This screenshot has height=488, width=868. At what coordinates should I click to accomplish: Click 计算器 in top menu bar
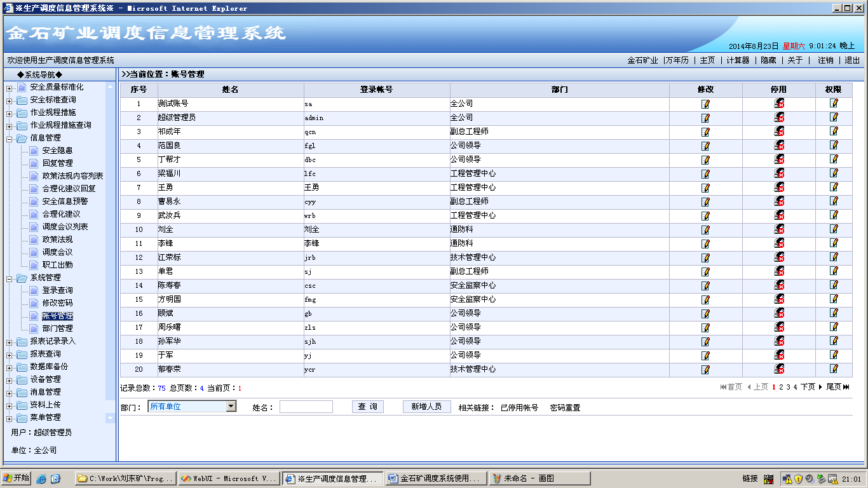pyautogui.click(x=738, y=60)
